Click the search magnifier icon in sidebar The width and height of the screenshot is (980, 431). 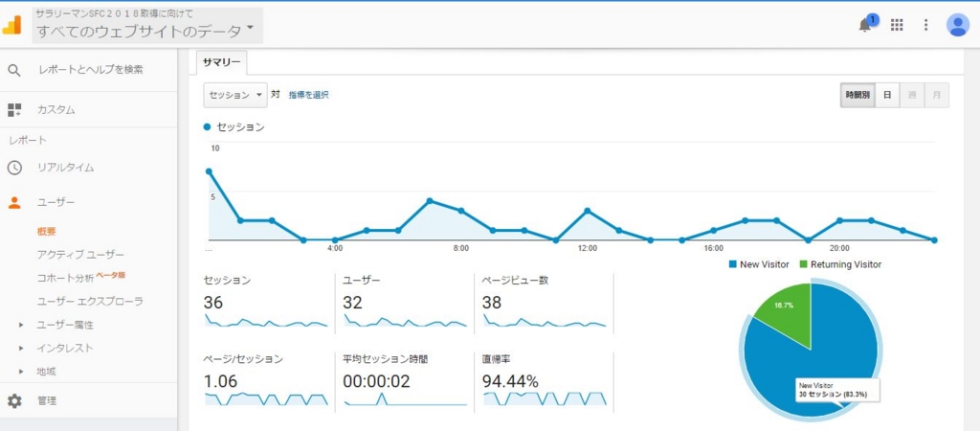14,70
